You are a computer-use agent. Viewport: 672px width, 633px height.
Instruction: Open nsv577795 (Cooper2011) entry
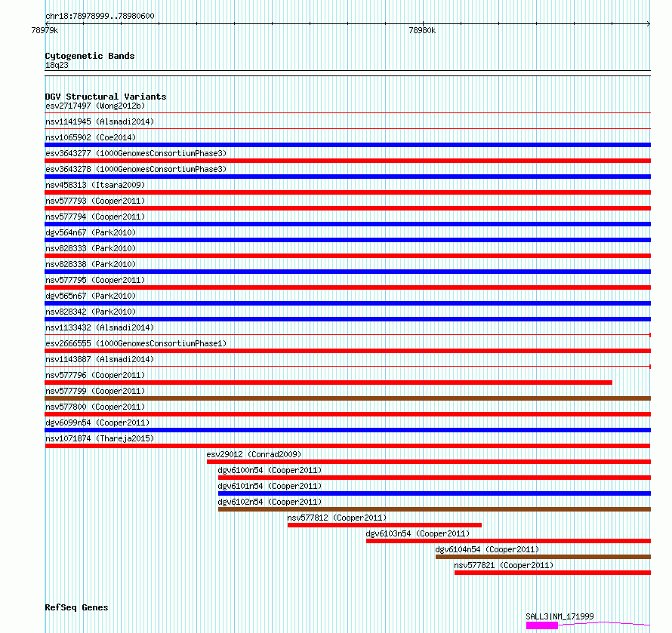coord(95,280)
